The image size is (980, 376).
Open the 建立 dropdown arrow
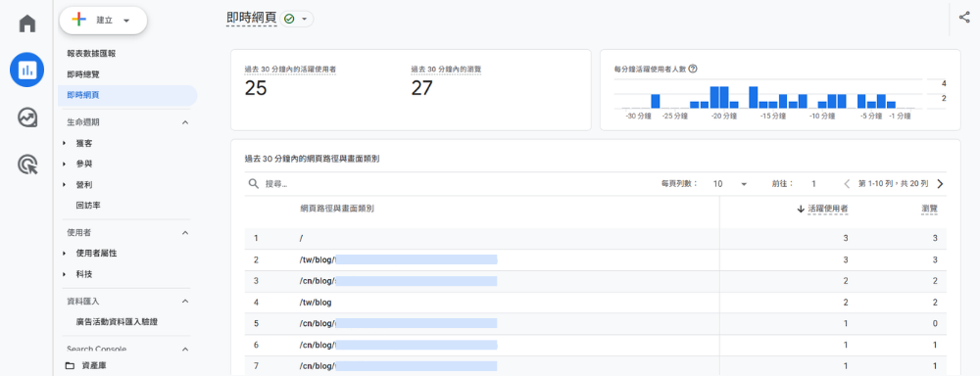(x=126, y=21)
